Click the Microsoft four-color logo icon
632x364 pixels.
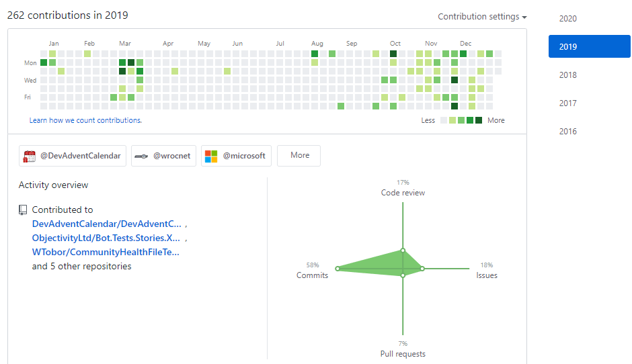[211, 156]
